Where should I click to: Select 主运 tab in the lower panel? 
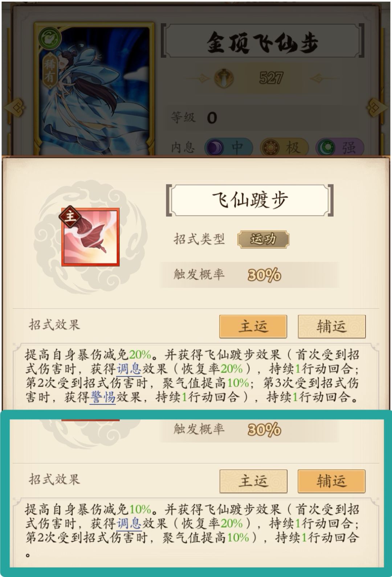pyautogui.click(x=253, y=481)
